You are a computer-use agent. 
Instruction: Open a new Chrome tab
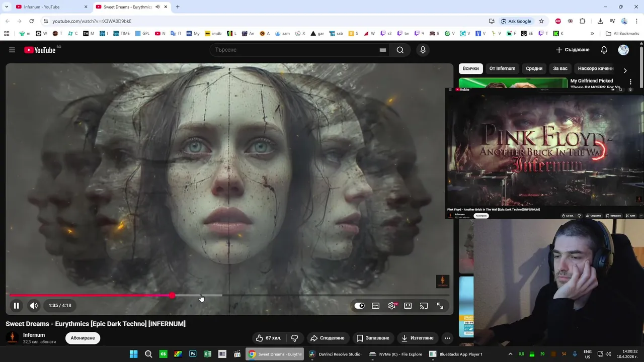[x=178, y=7]
